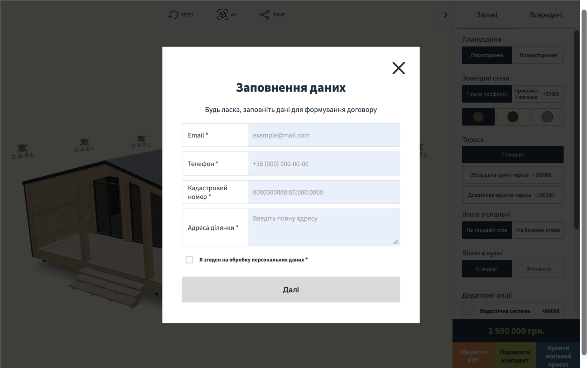This screenshot has width=588, height=368.
Task: Select the Зменшене kitchen window option
Action: pos(539,268)
